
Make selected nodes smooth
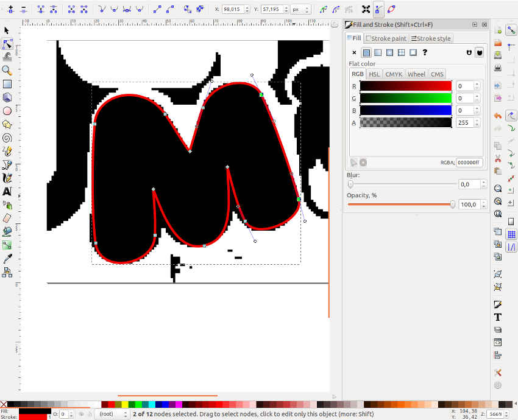tap(115, 10)
